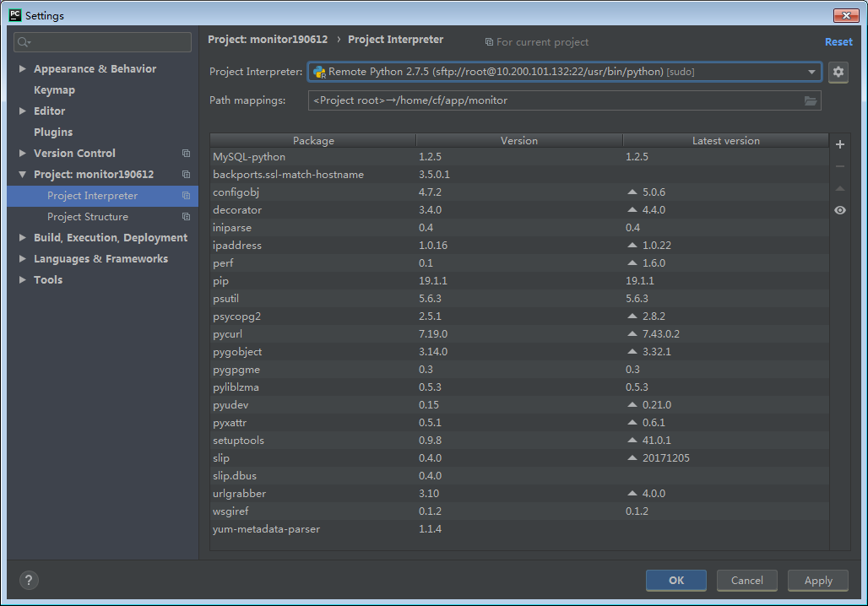Click the Latest version column header
The image size is (868, 606).
click(x=726, y=141)
